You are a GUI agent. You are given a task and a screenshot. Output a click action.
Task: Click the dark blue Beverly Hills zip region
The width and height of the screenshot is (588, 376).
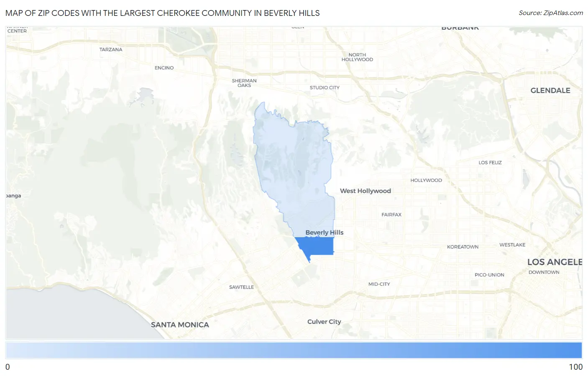(317, 246)
